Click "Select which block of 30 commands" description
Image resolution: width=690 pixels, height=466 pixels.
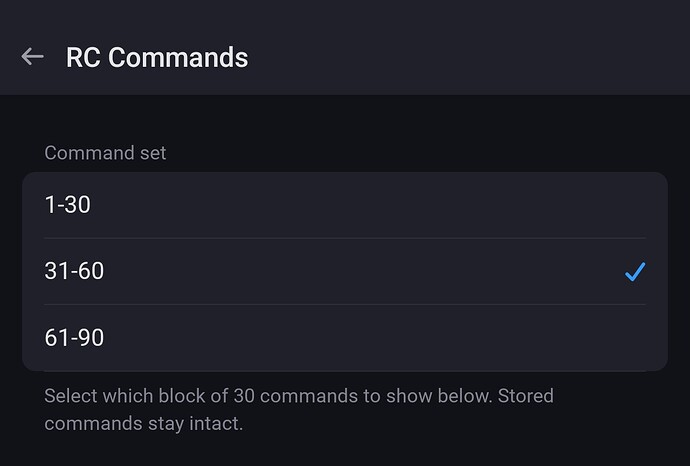[x=299, y=397]
